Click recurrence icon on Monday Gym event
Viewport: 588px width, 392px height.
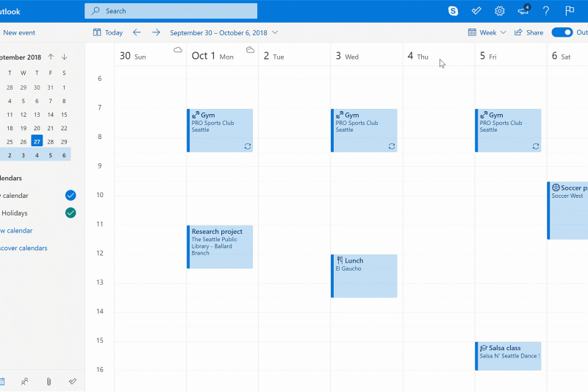(x=248, y=146)
